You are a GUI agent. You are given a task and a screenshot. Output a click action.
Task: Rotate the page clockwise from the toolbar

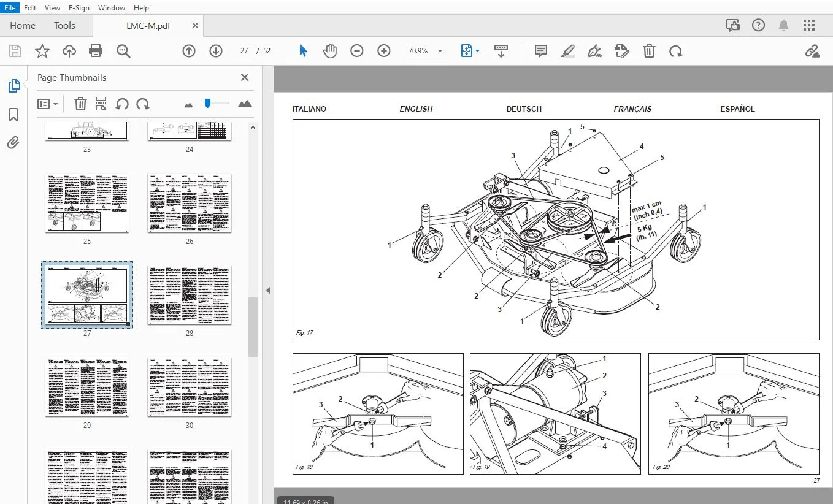tap(676, 51)
